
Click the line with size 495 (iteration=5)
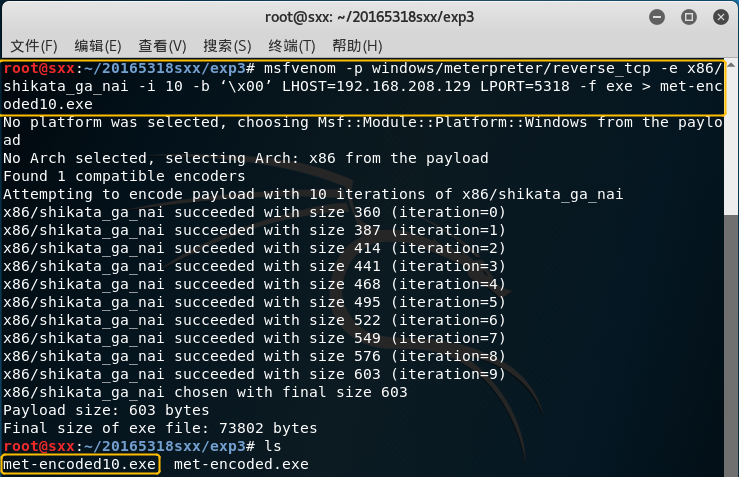pos(255,302)
